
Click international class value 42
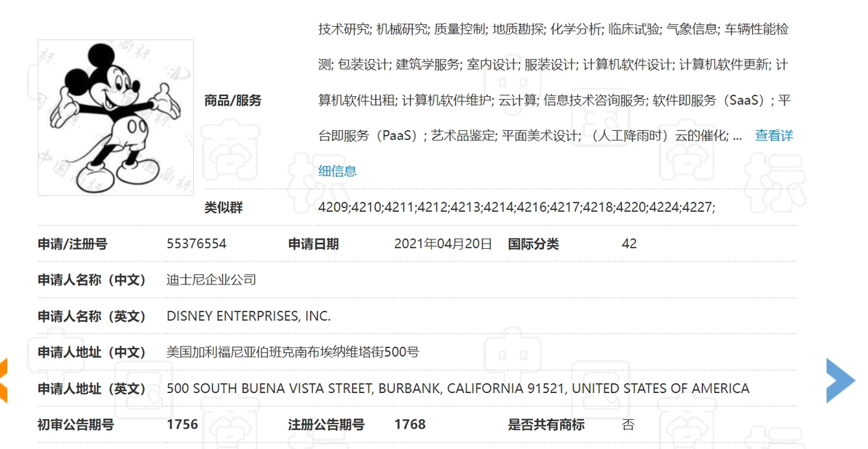pos(629,244)
